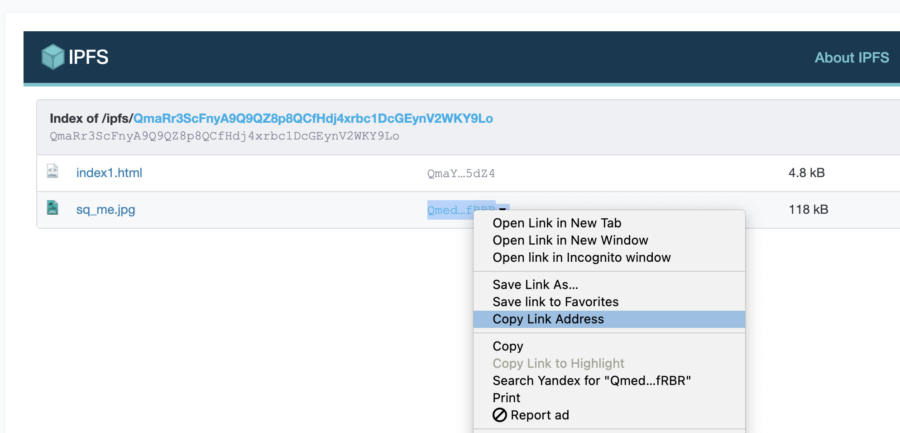Choose Open link in Incognito window
The width and height of the screenshot is (900, 433).
(x=581, y=257)
